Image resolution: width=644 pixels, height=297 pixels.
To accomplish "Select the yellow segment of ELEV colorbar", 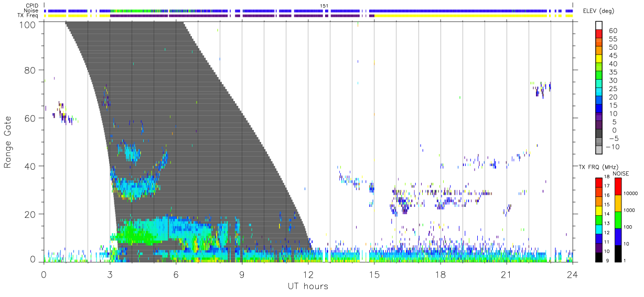I will coord(599,59).
